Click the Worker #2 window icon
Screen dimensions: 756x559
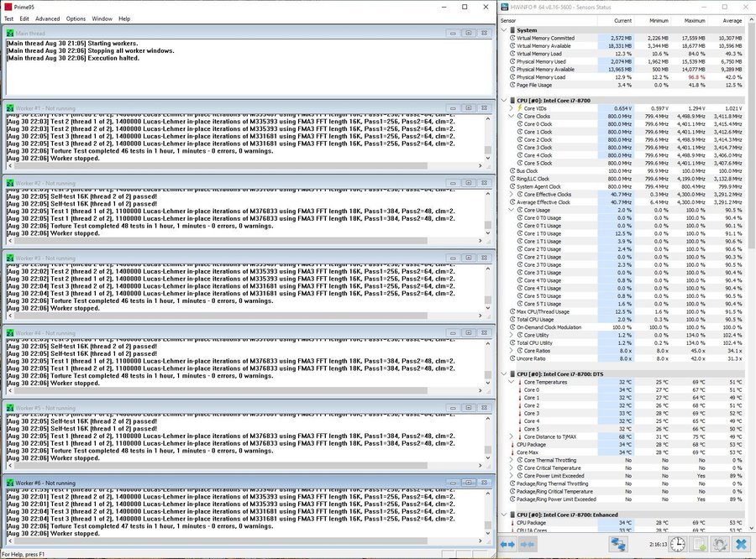(10, 183)
